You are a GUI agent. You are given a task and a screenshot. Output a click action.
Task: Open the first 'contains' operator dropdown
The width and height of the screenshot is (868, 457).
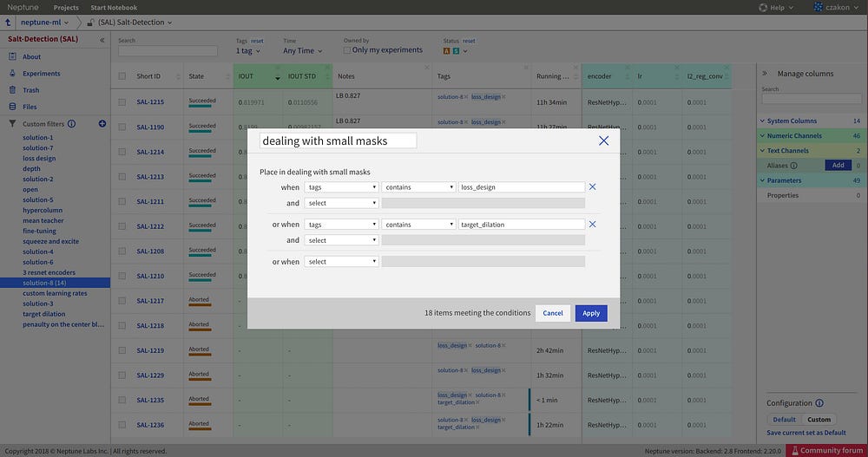pyautogui.click(x=418, y=187)
